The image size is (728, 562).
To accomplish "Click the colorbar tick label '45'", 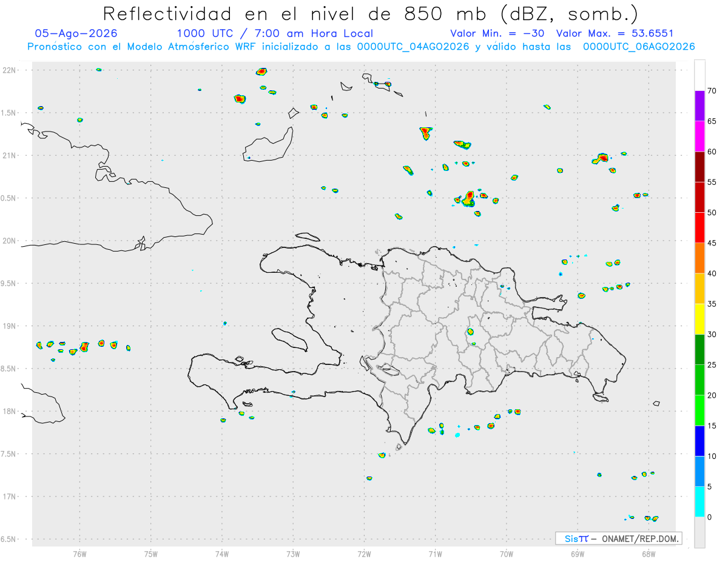I will point(712,243).
